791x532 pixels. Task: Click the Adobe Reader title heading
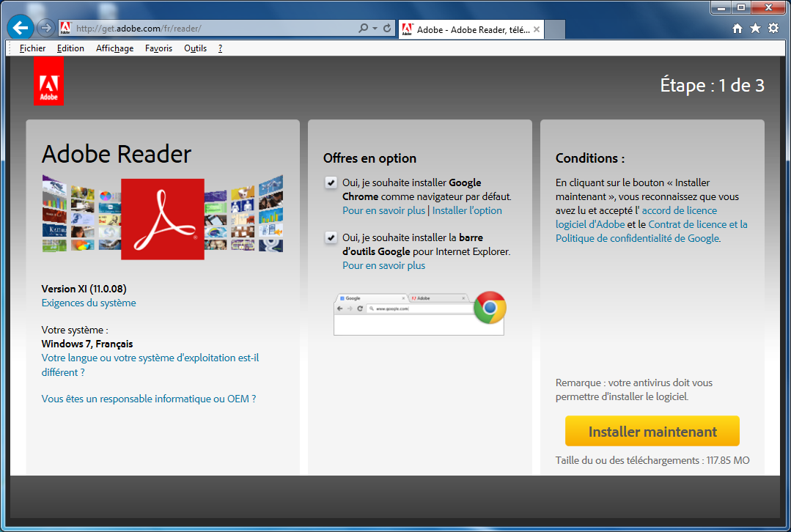tap(117, 154)
